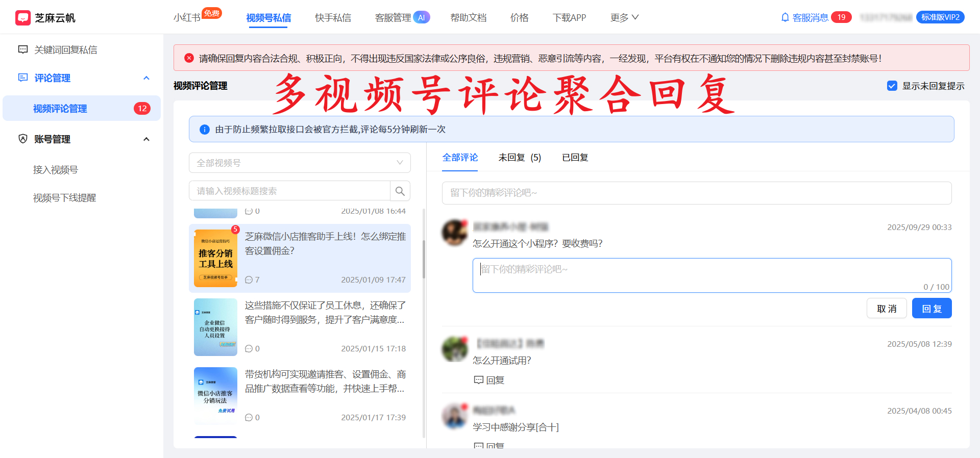
Task: Open 客服消息 link in the header
Action: [810, 18]
